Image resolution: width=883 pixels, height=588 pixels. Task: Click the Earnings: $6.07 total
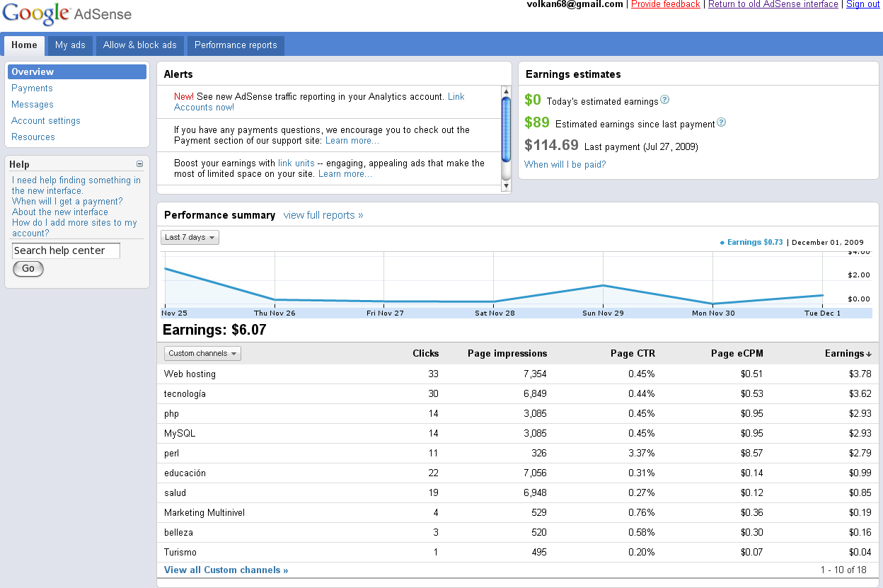(x=214, y=330)
